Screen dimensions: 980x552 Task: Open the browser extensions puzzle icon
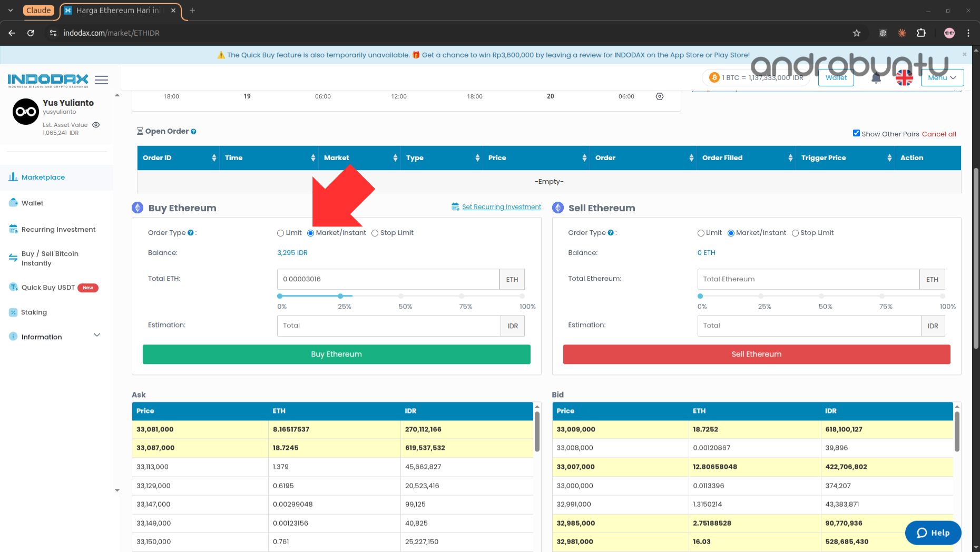pos(921,33)
